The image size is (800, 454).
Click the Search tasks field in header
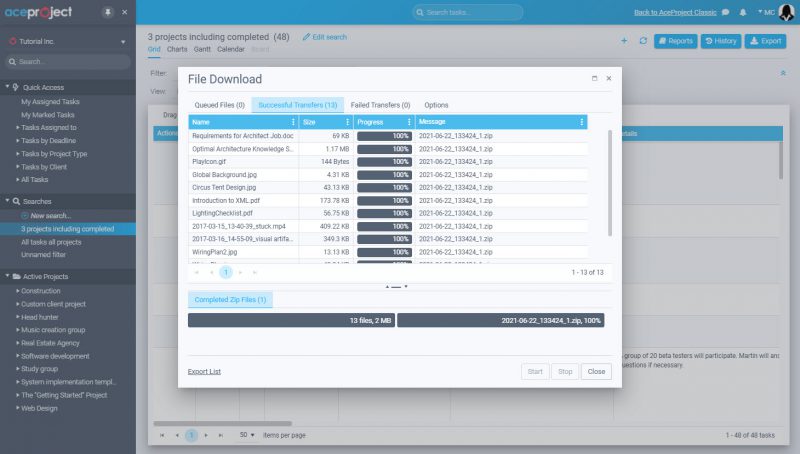468,12
